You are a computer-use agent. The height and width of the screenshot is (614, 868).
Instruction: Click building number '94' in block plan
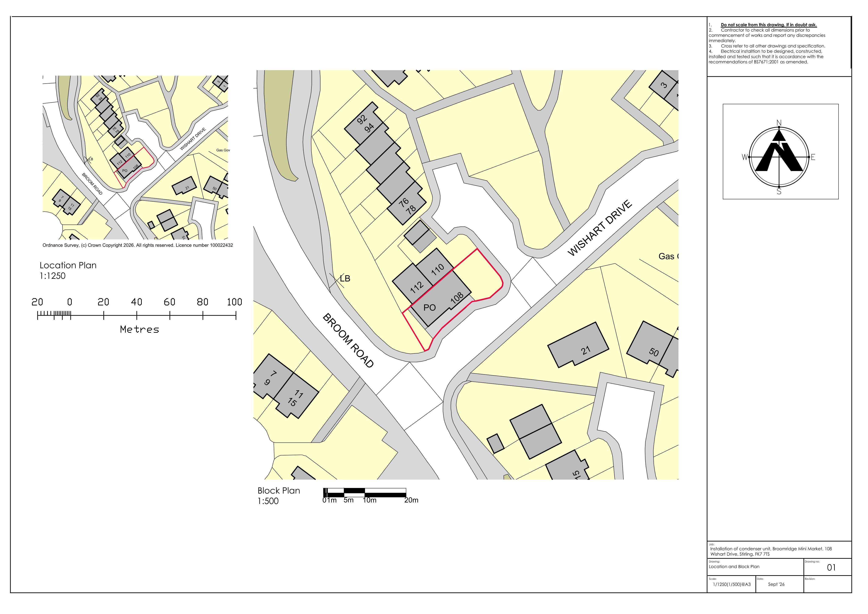pyautogui.click(x=369, y=127)
